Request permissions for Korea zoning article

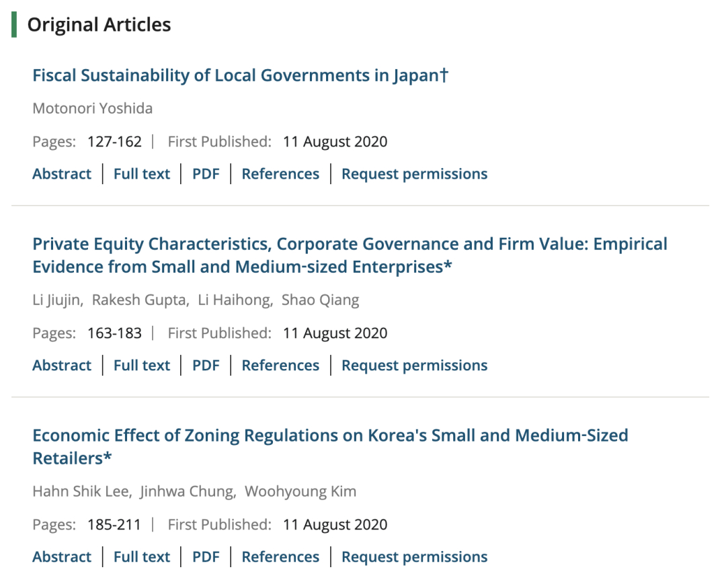(x=414, y=557)
